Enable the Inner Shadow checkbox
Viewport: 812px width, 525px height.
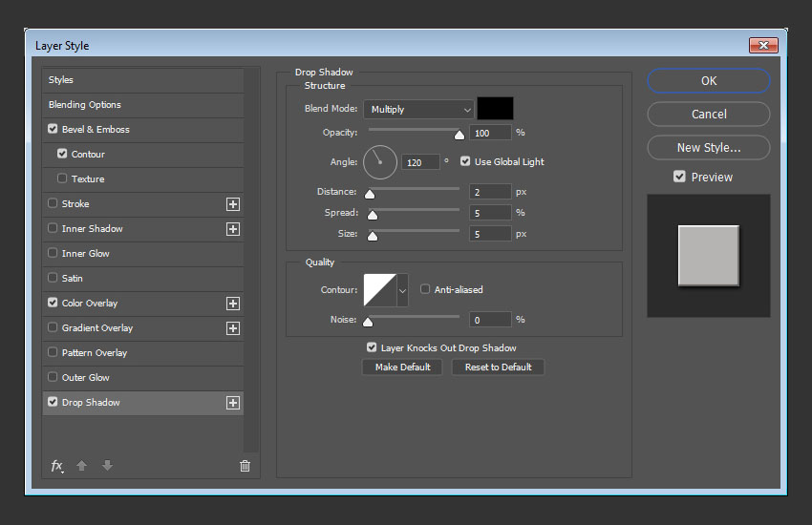pyautogui.click(x=53, y=228)
